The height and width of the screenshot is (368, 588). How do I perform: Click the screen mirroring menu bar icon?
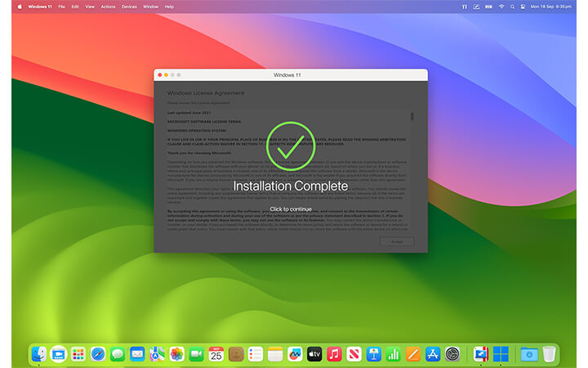pyautogui.click(x=476, y=7)
